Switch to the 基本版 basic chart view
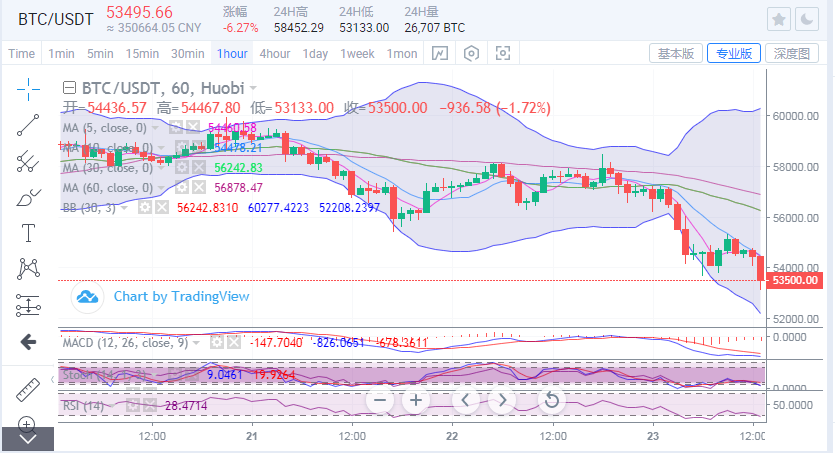This screenshot has height=453, width=835. point(676,53)
